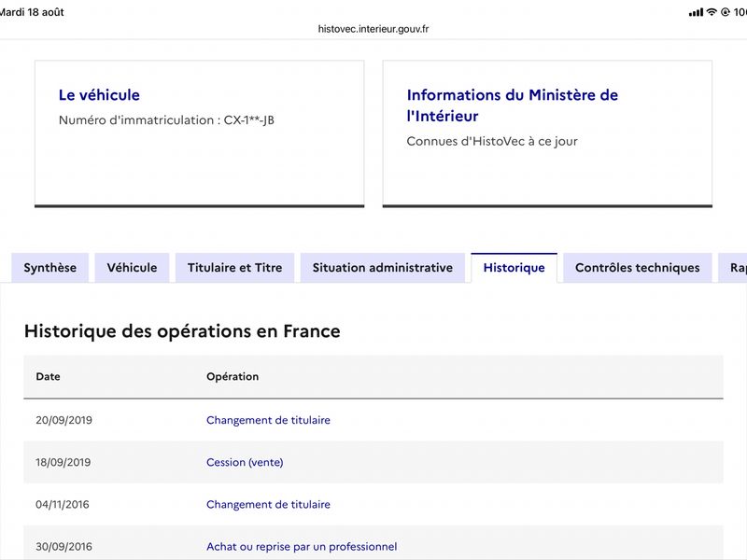747x560 pixels.
Task: Click the date 18/09/2019
Action: pos(63,462)
